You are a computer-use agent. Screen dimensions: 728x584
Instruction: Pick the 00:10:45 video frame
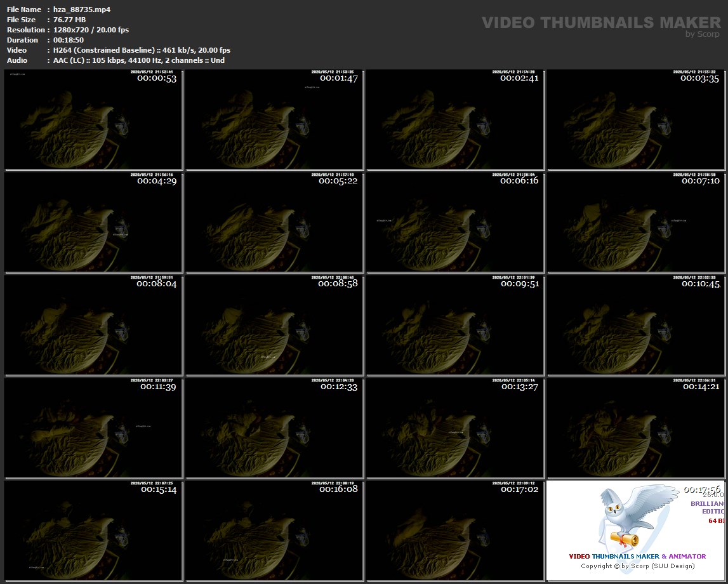[x=636, y=326]
